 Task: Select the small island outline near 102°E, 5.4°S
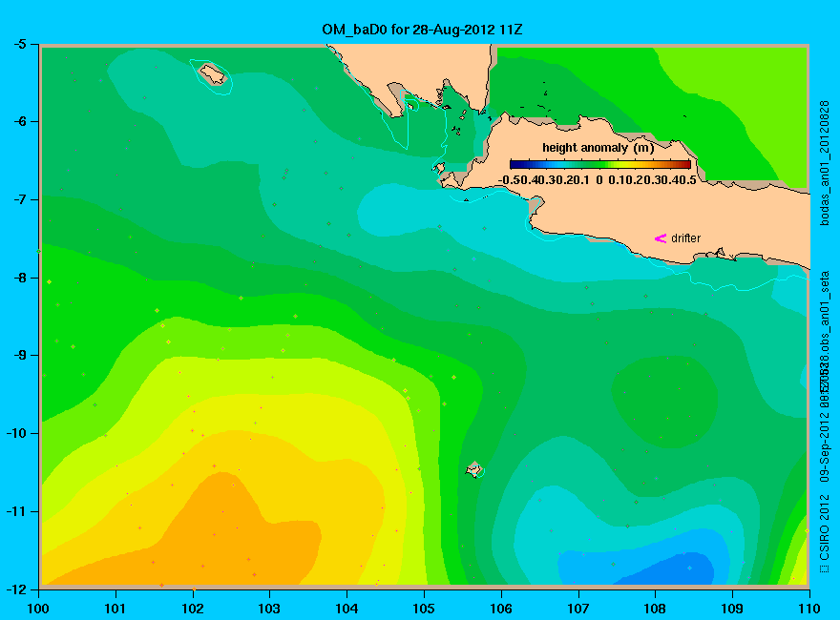pyautogui.click(x=213, y=73)
